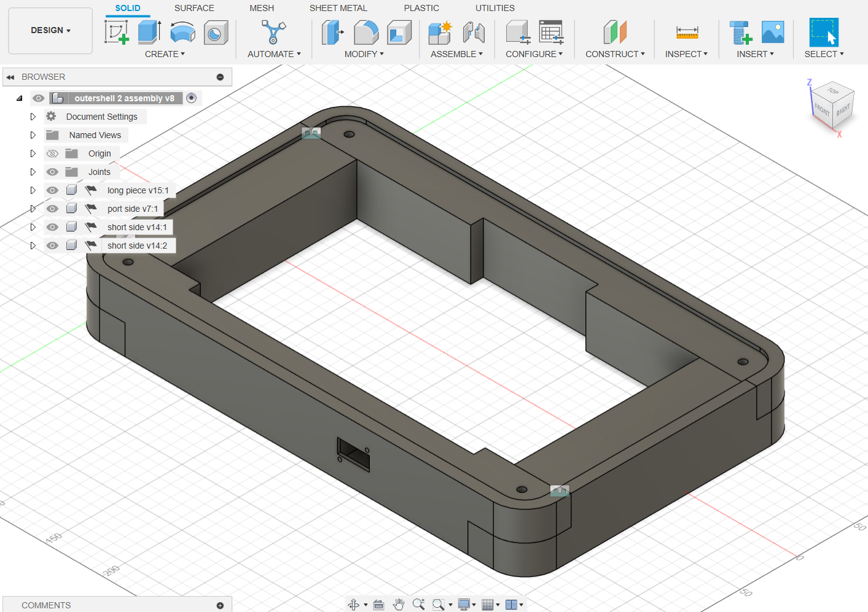Open the Orbit tool in navigation bar
The image size is (868, 612).
click(354, 605)
